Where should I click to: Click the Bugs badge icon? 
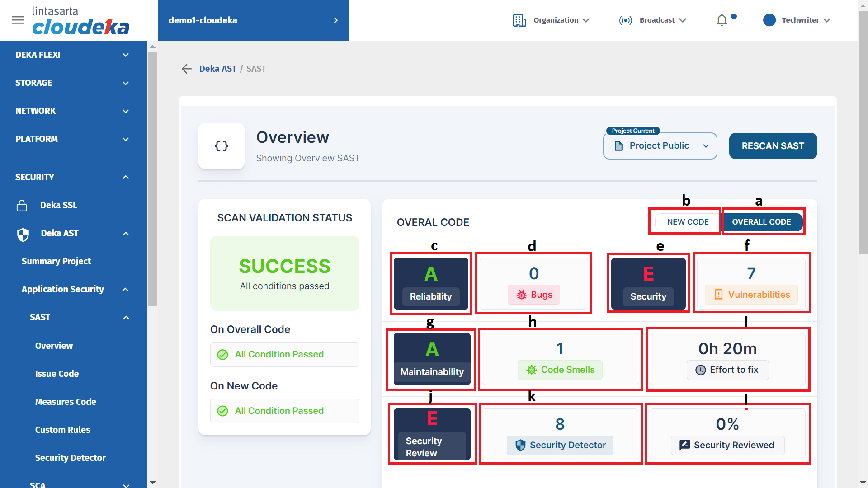click(x=522, y=295)
